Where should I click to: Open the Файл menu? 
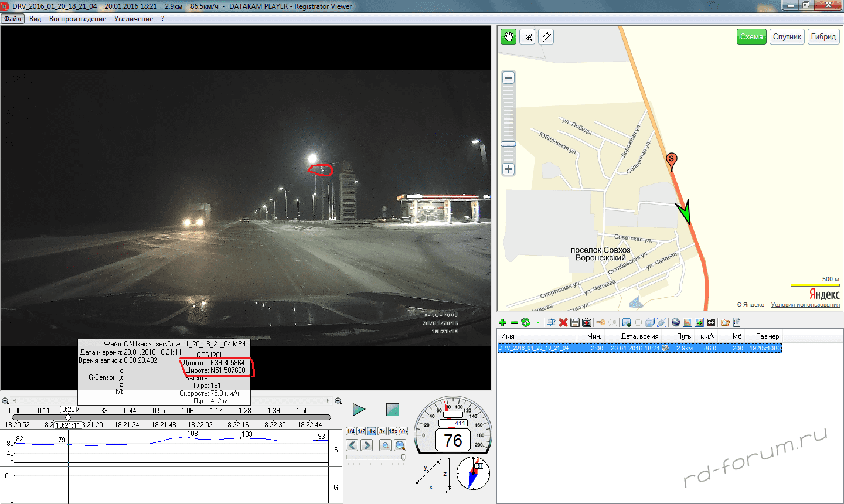point(12,19)
